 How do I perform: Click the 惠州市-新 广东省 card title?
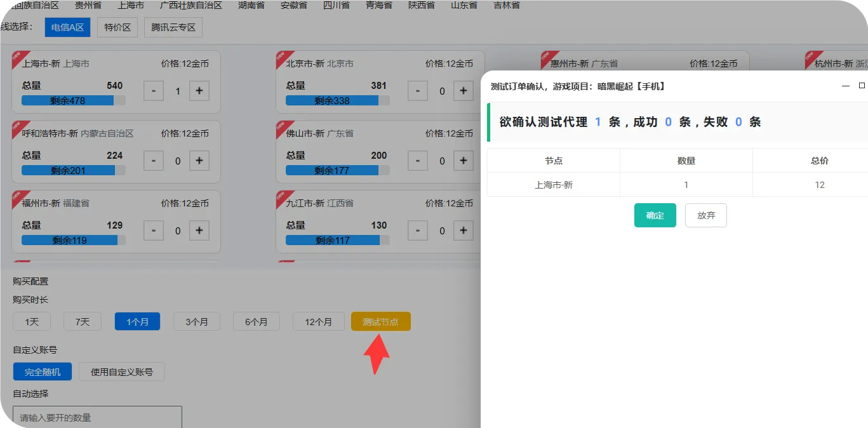[584, 64]
